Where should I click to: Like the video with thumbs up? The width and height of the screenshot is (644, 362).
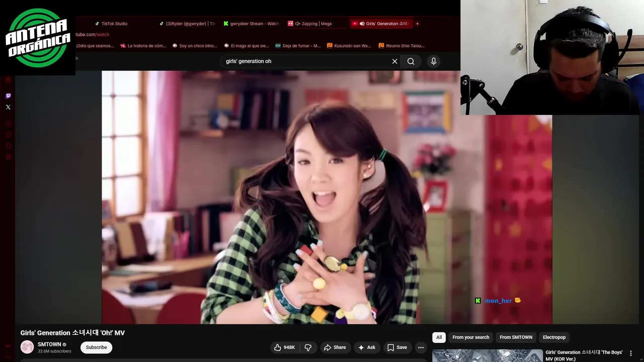[x=284, y=347]
